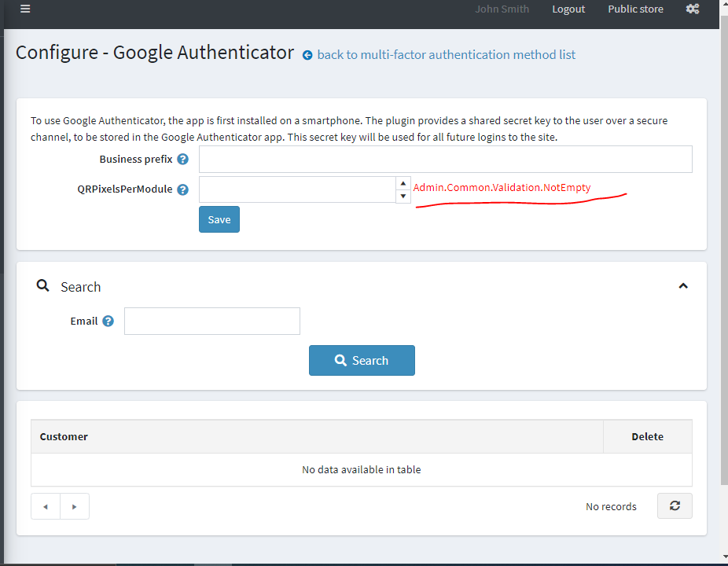Click the blue Search button
Image resolution: width=728 pixels, height=566 pixels.
[362, 360]
